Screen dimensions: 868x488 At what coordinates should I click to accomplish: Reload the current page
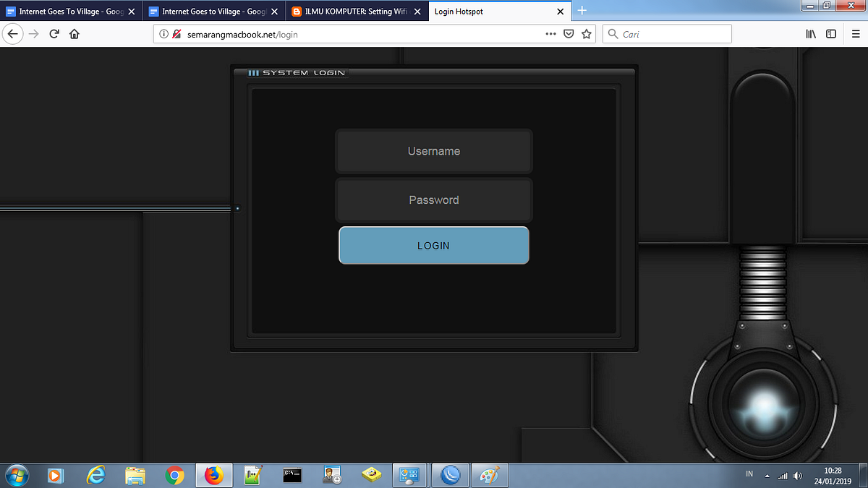tap(54, 33)
